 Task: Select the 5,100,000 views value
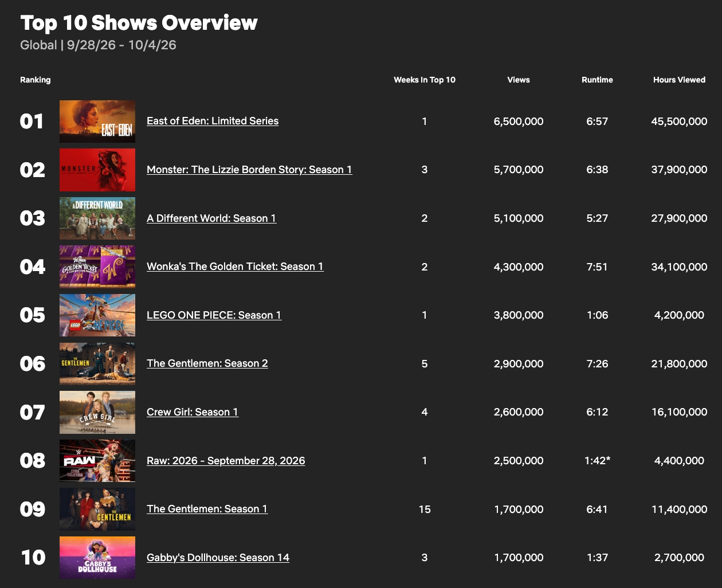tap(519, 218)
